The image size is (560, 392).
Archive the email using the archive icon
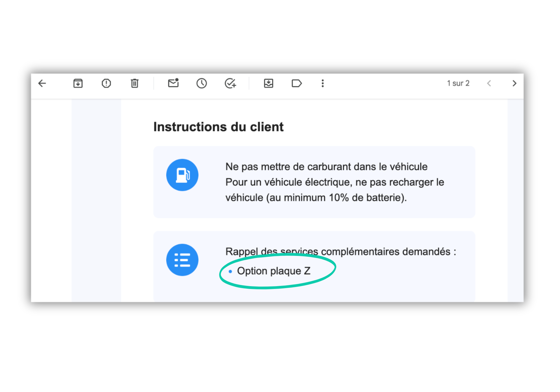coord(78,83)
